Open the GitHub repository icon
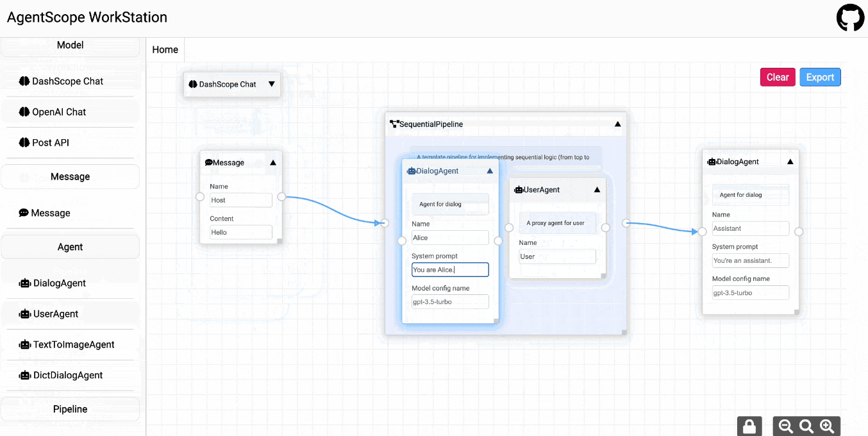The height and width of the screenshot is (436, 868). coord(850,18)
